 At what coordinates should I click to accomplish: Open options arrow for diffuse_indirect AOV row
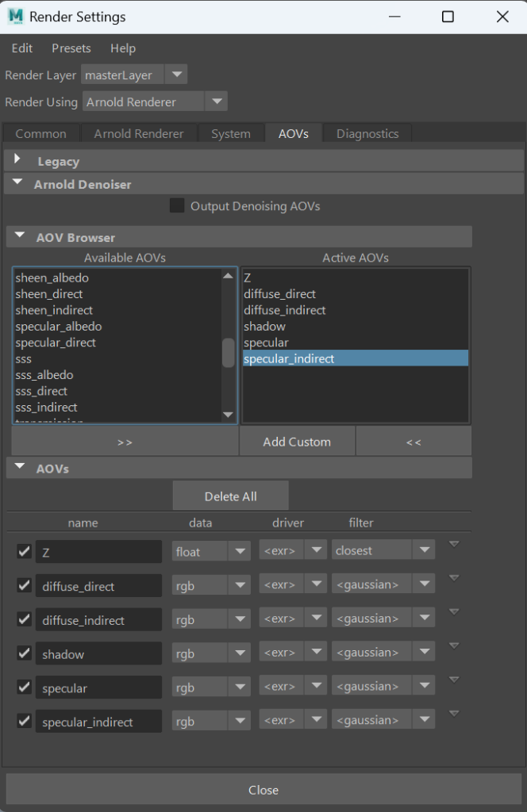pyautogui.click(x=454, y=612)
